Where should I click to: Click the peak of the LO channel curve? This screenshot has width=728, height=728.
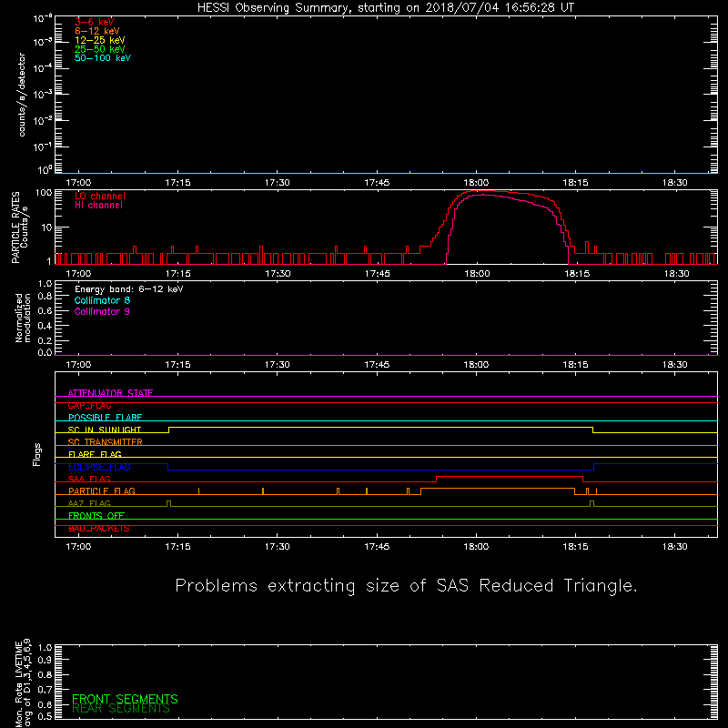479,191
